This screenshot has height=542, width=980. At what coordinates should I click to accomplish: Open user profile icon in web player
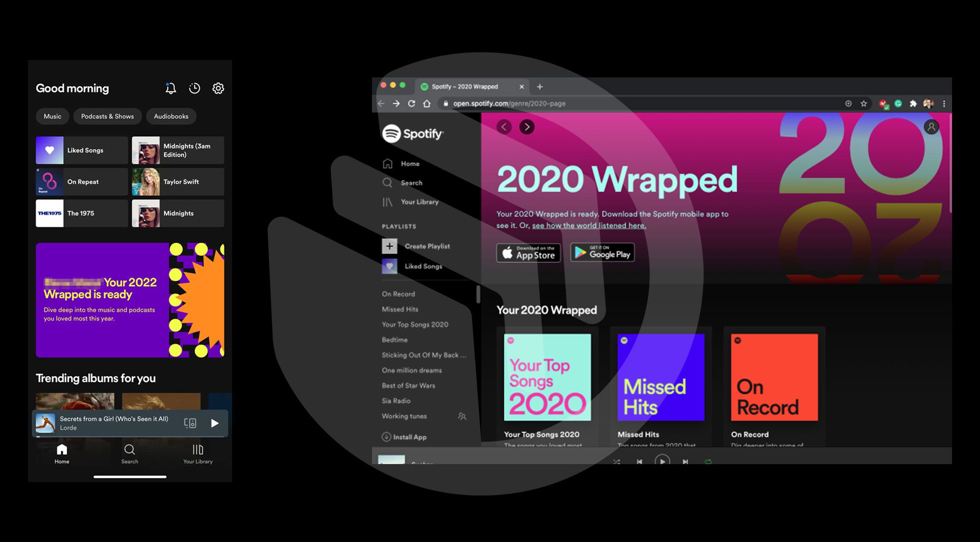(x=931, y=127)
